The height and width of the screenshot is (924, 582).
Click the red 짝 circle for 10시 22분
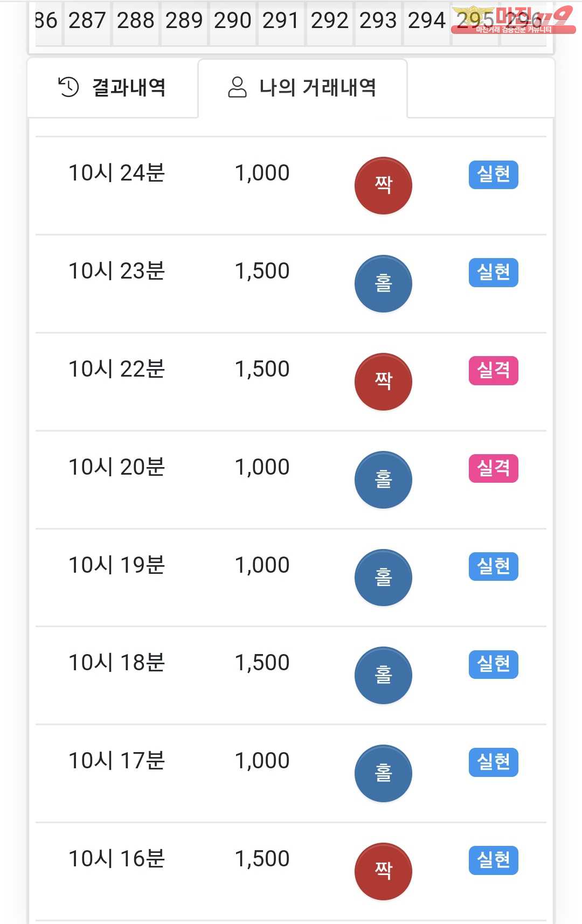pyautogui.click(x=383, y=382)
